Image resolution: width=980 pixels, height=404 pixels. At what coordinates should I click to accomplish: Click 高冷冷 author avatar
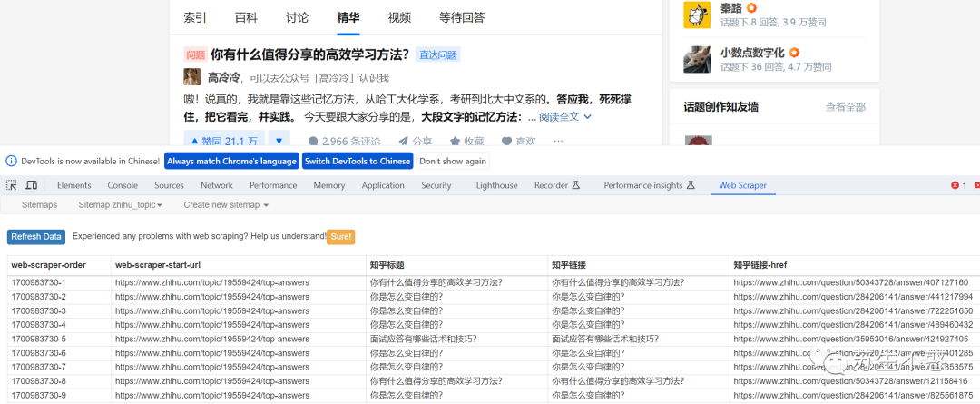(191, 77)
